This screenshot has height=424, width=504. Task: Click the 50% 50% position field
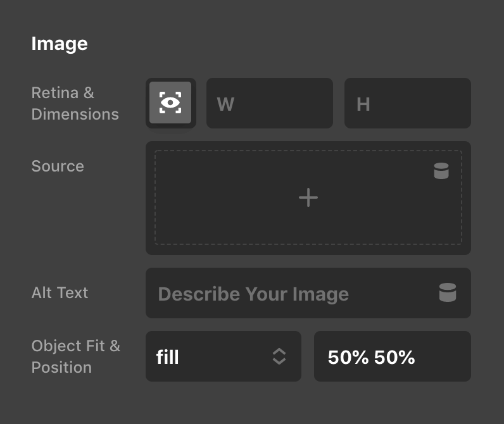click(x=392, y=356)
